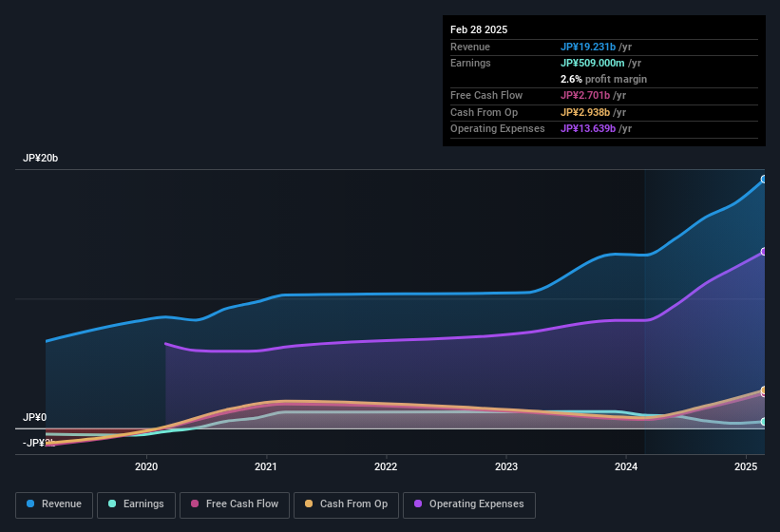This screenshot has width=780, height=532.
Task: Click the JP¥19.231b revenue value
Action: 588,47
